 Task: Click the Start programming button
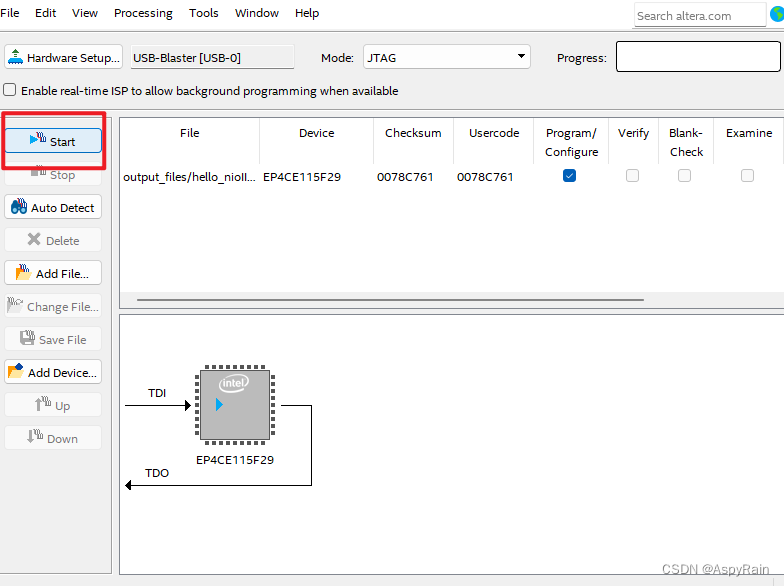pyautogui.click(x=53, y=141)
